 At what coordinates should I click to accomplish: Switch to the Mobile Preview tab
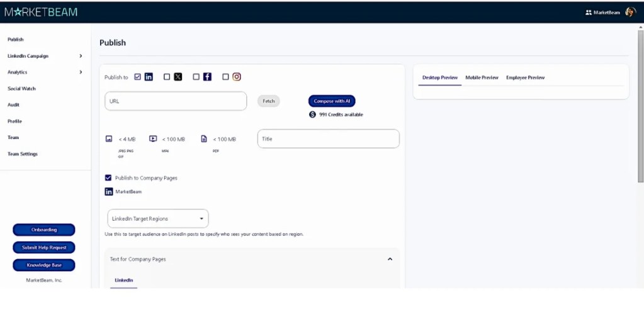pyautogui.click(x=482, y=77)
